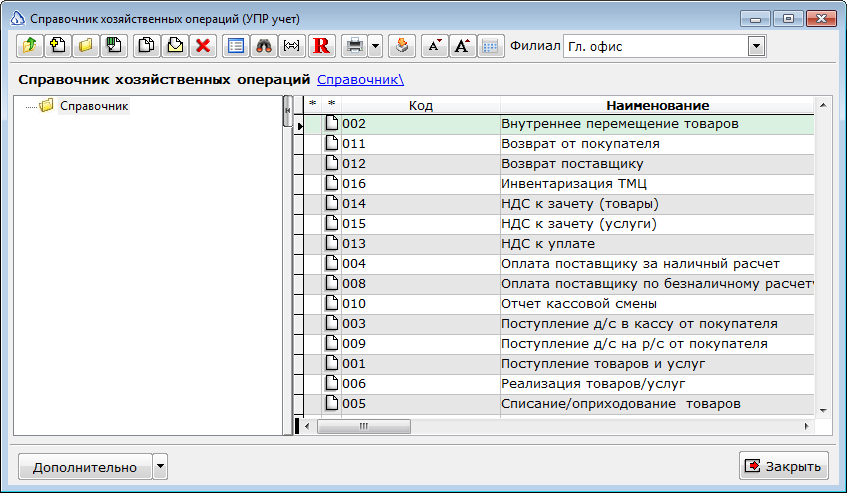
Task: Click the Справочник\ breadcrumb link
Action: tap(360, 79)
